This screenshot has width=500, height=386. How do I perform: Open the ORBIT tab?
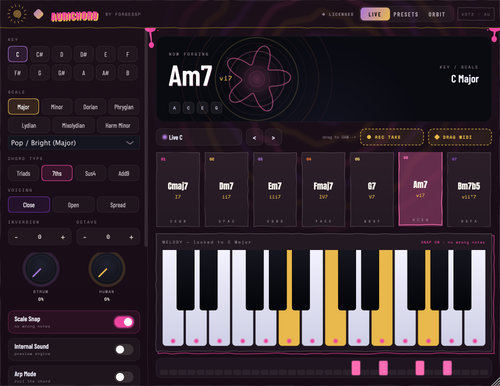pyautogui.click(x=436, y=14)
